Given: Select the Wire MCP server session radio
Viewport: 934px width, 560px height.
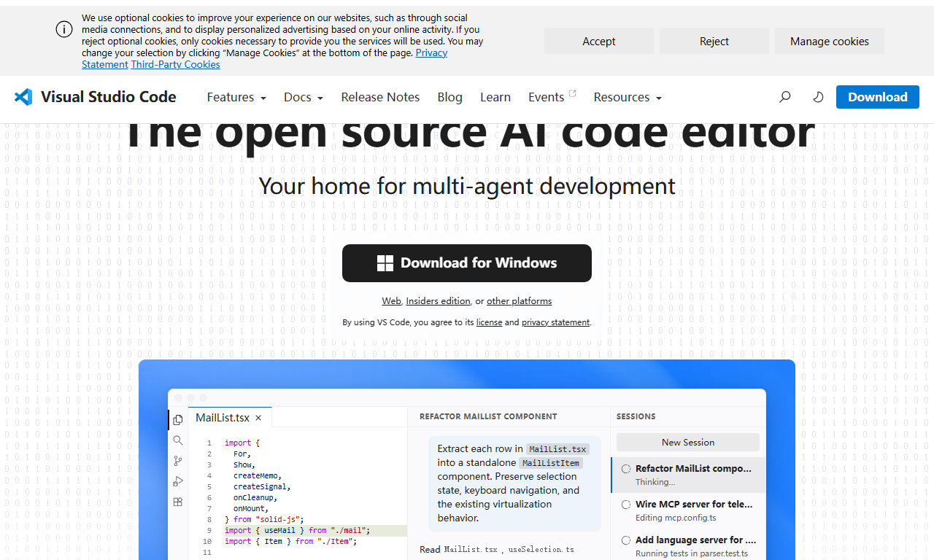Looking at the screenshot, I should [x=626, y=505].
